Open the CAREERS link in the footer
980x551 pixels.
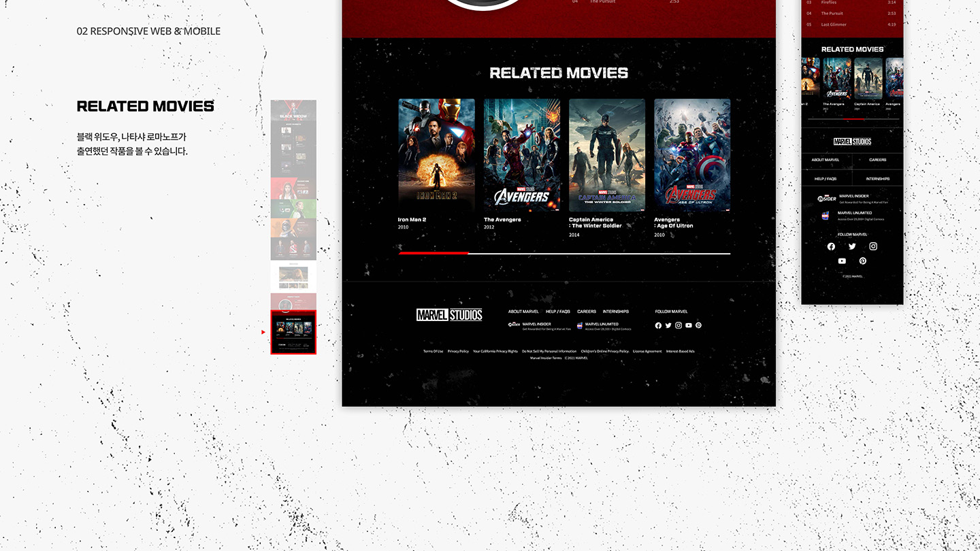586,312
